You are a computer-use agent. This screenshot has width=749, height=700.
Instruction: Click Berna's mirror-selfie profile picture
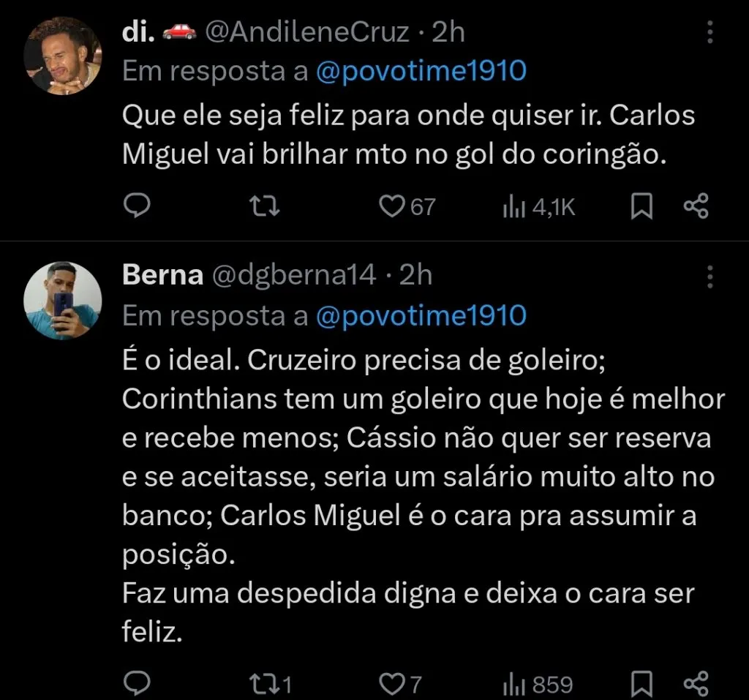pyautogui.click(x=64, y=300)
